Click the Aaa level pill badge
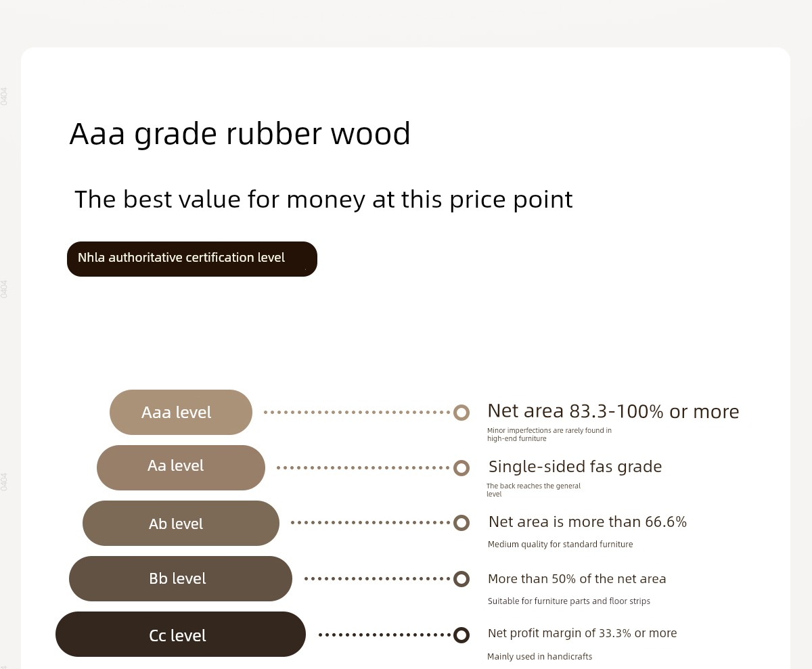The height and width of the screenshot is (669, 812). pyautogui.click(x=181, y=412)
